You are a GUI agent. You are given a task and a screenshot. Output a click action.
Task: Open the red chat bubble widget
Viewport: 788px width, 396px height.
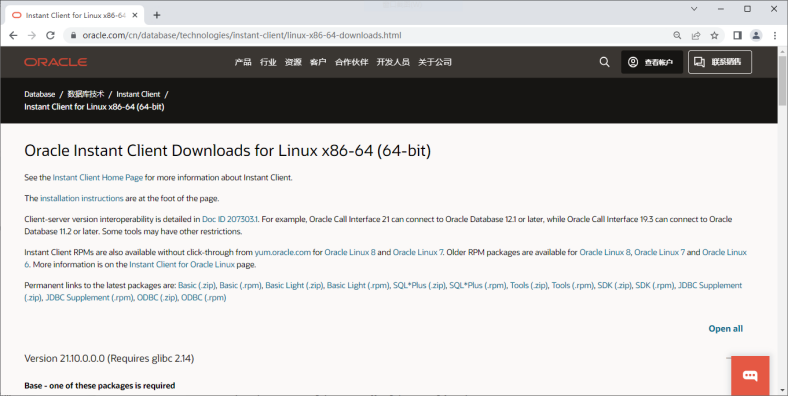(x=750, y=375)
